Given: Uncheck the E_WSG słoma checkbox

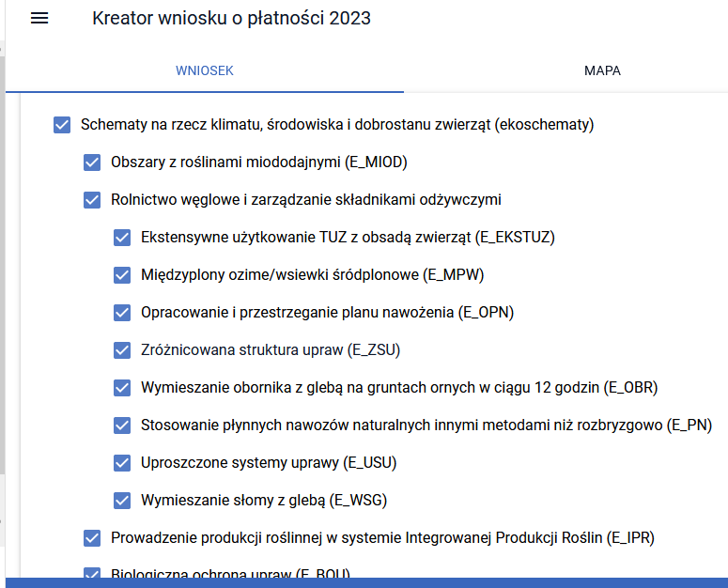Looking at the screenshot, I should [x=122, y=500].
